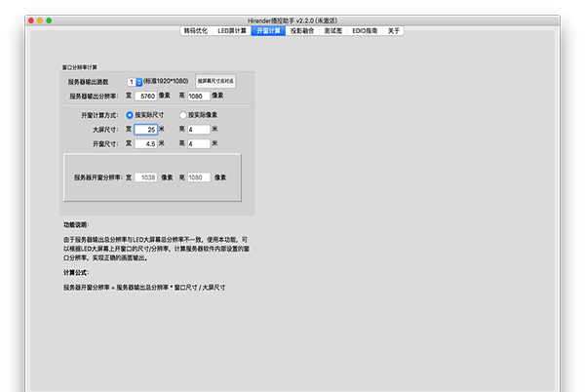Switch to the 转码优化 tab
This screenshot has width=585, height=392.
[196, 31]
